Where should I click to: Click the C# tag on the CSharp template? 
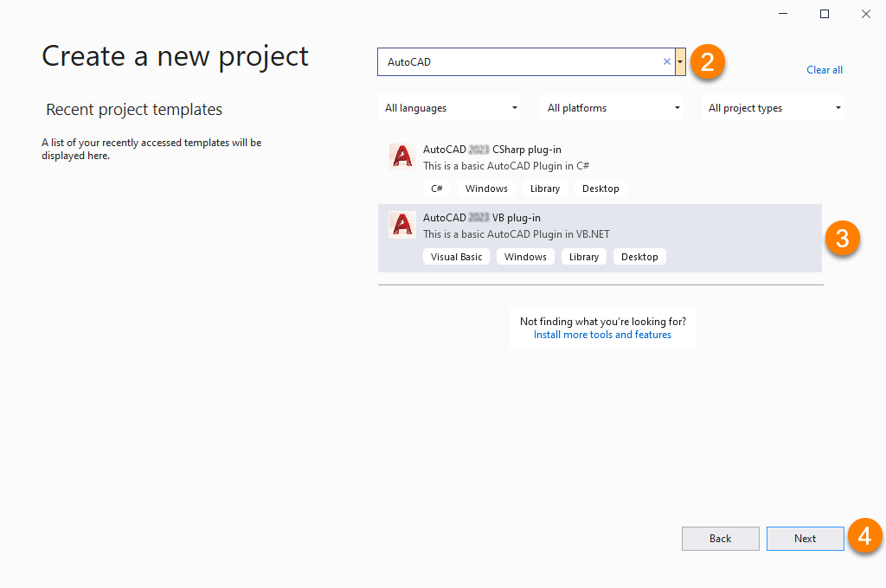click(x=437, y=189)
